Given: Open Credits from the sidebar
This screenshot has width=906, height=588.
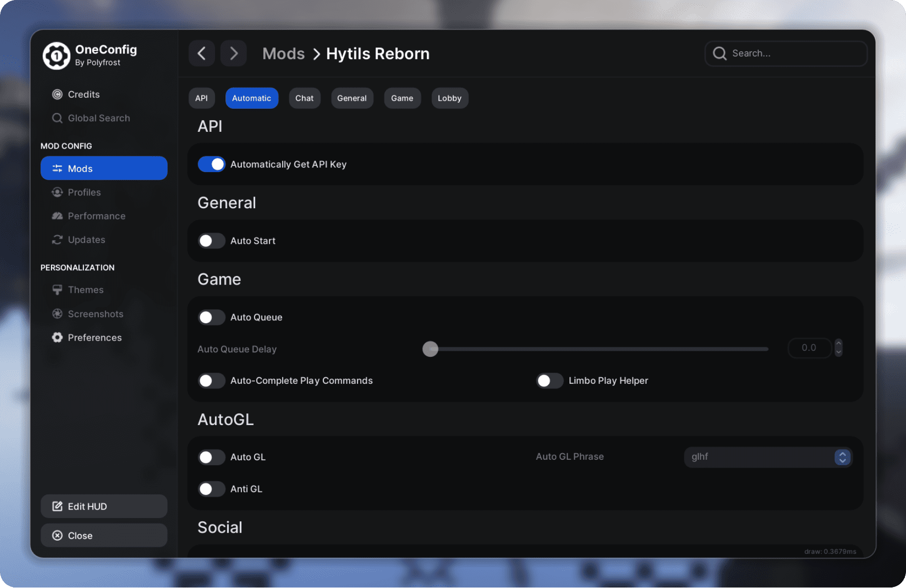Looking at the screenshot, I should pos(84,94).
